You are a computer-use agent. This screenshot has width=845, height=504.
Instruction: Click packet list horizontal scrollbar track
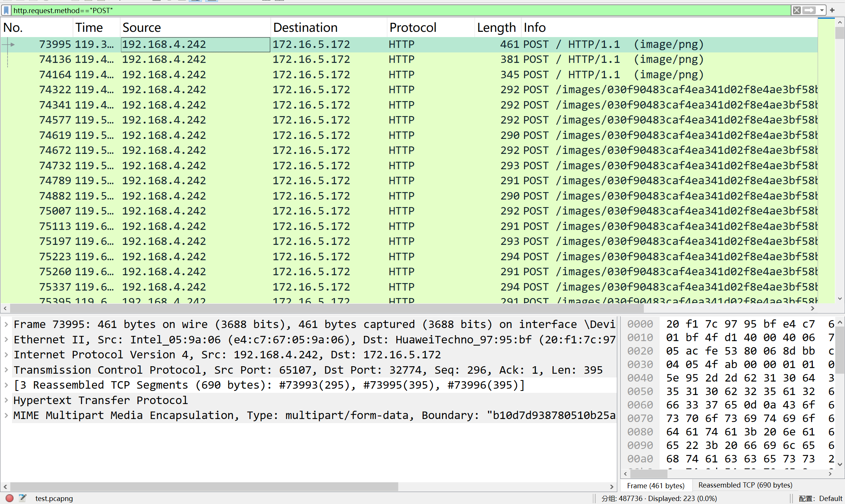tap(727, 308)
